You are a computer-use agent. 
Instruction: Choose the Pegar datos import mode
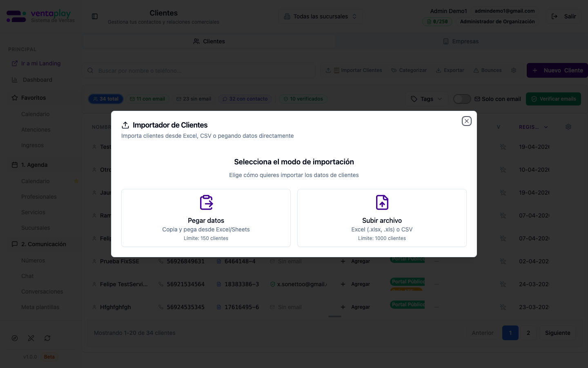pyautogui.click(x=206, y=218)
